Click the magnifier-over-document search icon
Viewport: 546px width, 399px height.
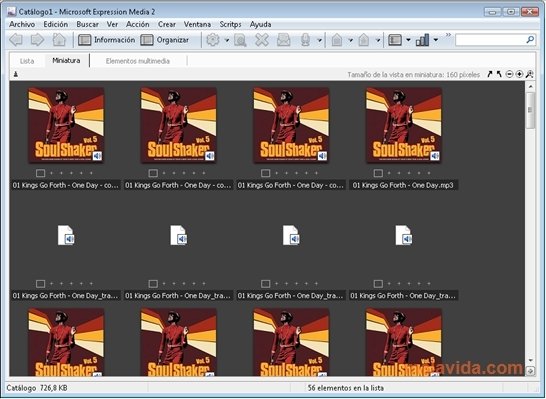click(x=240, y=40)
